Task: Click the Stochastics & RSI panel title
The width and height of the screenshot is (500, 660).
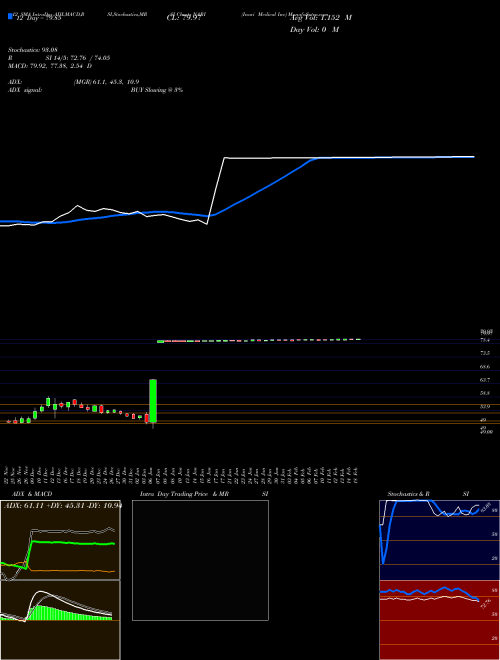Action: (428, 494)
